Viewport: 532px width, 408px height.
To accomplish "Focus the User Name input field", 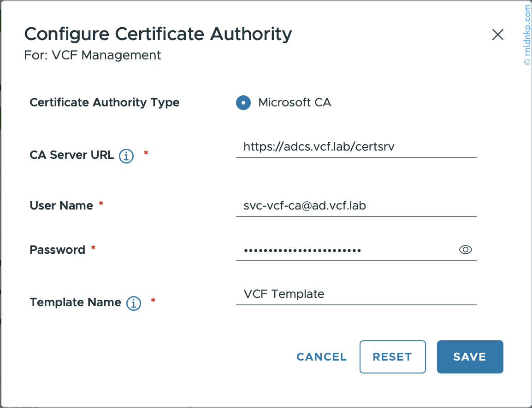I will pos(355,206).
